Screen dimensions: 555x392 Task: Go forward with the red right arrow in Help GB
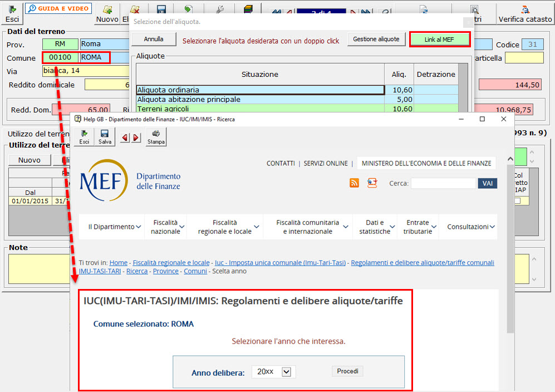(136, 138)
